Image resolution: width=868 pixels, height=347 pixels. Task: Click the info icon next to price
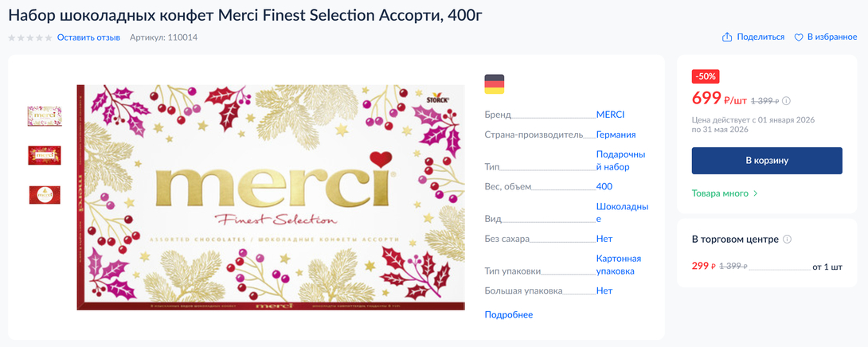point(787,101)
